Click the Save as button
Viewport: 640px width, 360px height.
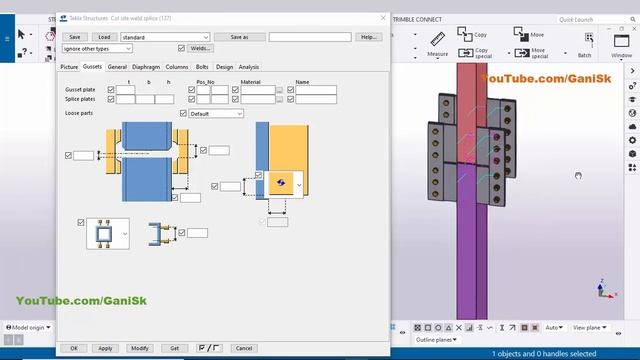(240, 37)
